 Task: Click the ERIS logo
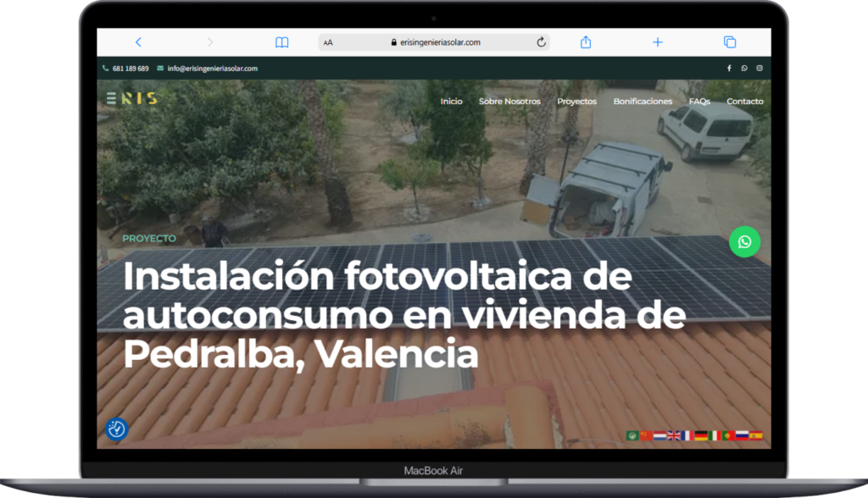pos(131,98)
